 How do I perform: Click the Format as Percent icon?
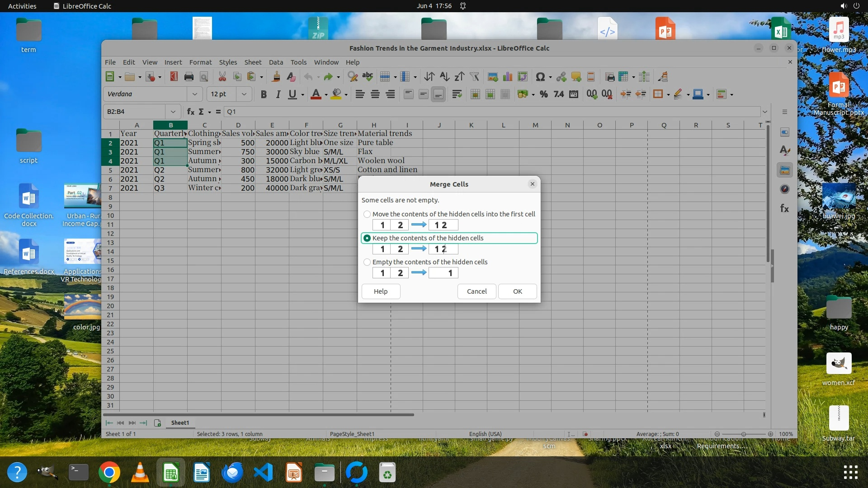544,94
